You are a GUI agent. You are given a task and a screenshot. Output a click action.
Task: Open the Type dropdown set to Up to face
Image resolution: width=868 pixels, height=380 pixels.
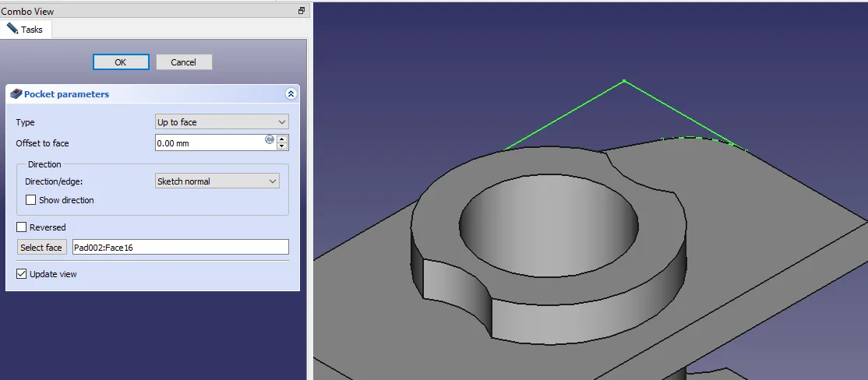click(222, 122)
